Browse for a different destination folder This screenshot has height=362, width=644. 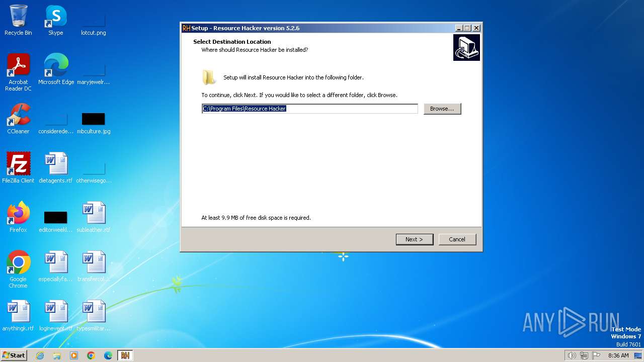pos(442,109)
